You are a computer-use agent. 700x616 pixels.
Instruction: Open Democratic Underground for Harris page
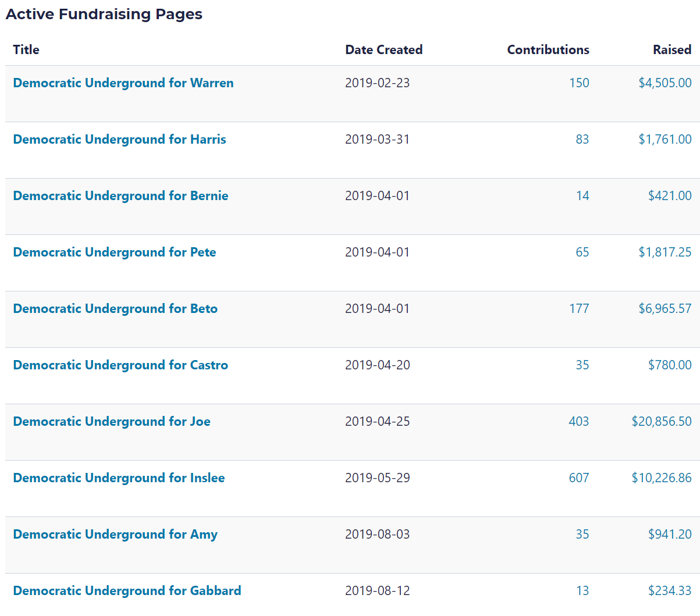coord(119,140)
